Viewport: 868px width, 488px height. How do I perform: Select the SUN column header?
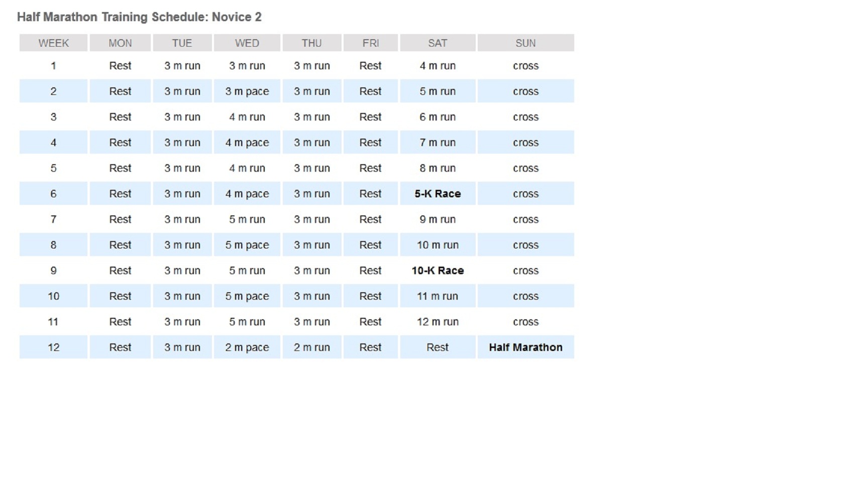(525, 43)
